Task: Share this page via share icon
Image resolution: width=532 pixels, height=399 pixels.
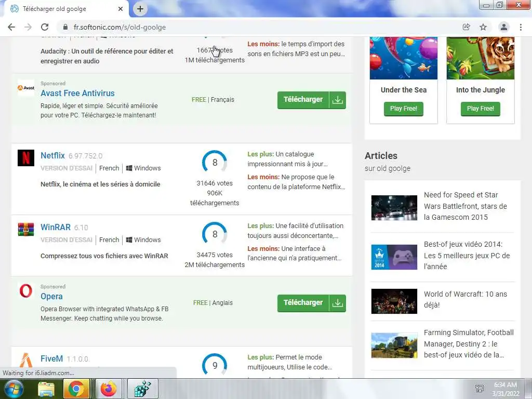Action: pos(466,27)
